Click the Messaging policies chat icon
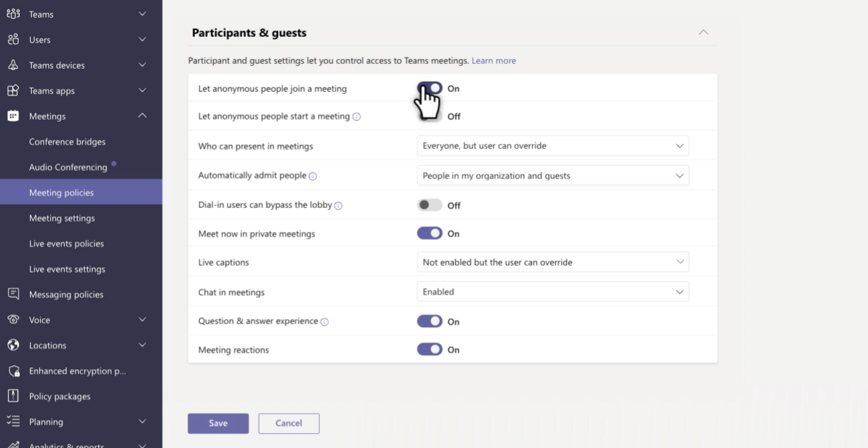The image size is (868, 448). coord(13,294)
